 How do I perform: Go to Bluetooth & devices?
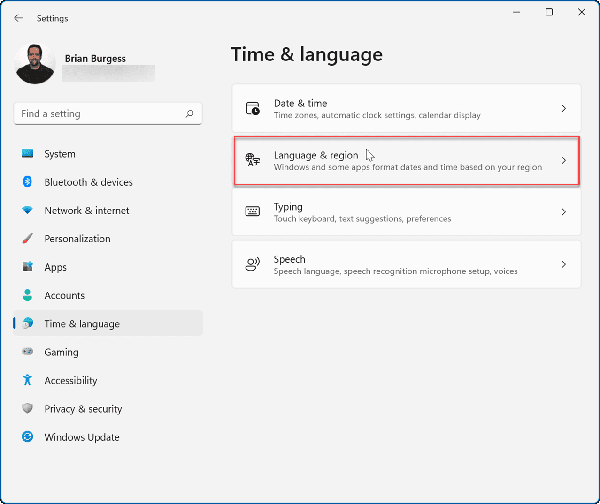[x=108, y=182]
